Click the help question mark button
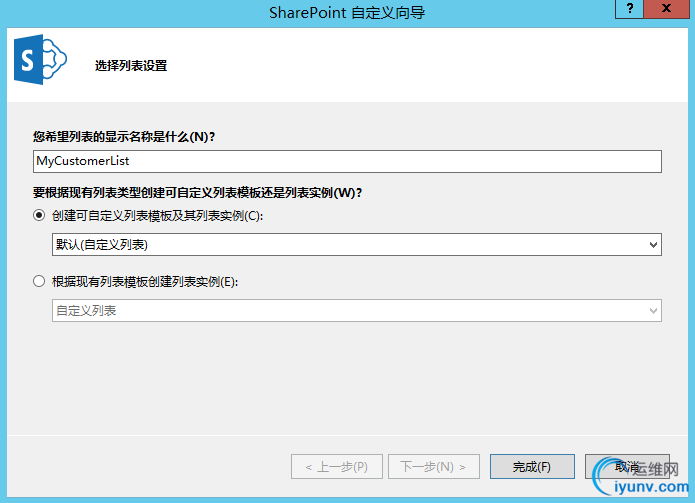 [629, 9]
